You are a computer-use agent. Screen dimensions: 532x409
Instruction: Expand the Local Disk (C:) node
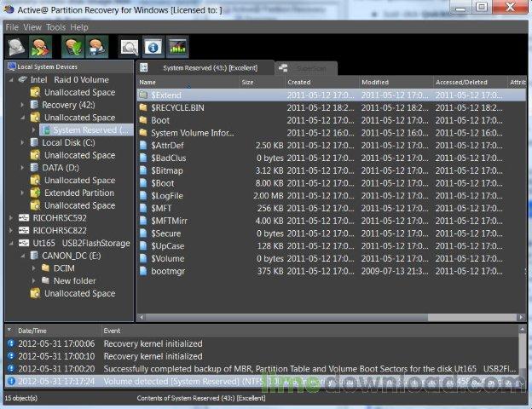22,143
